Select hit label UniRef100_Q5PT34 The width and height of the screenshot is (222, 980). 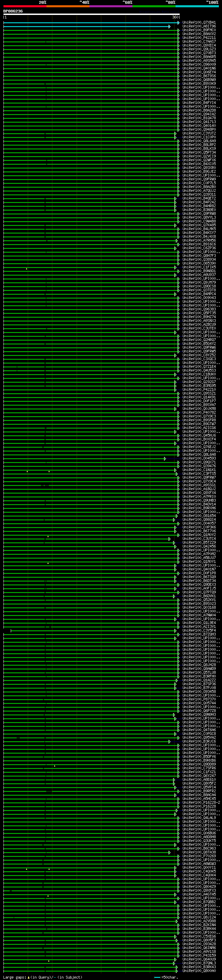[199, 153]
